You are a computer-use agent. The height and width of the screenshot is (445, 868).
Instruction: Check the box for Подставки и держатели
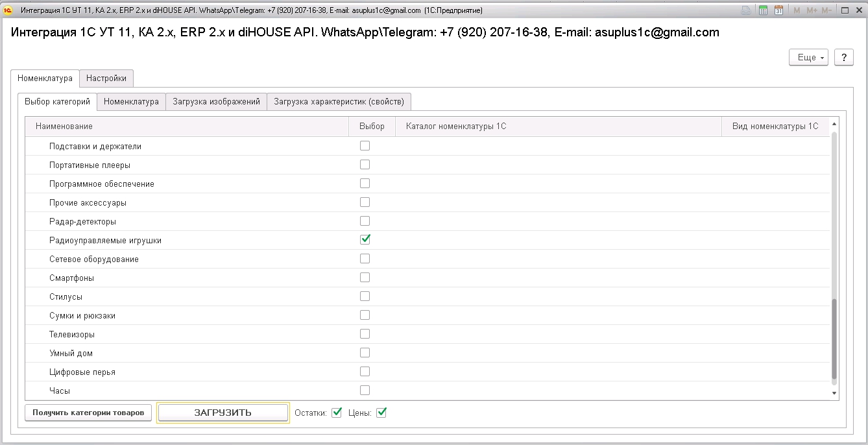tap(365, 146)
